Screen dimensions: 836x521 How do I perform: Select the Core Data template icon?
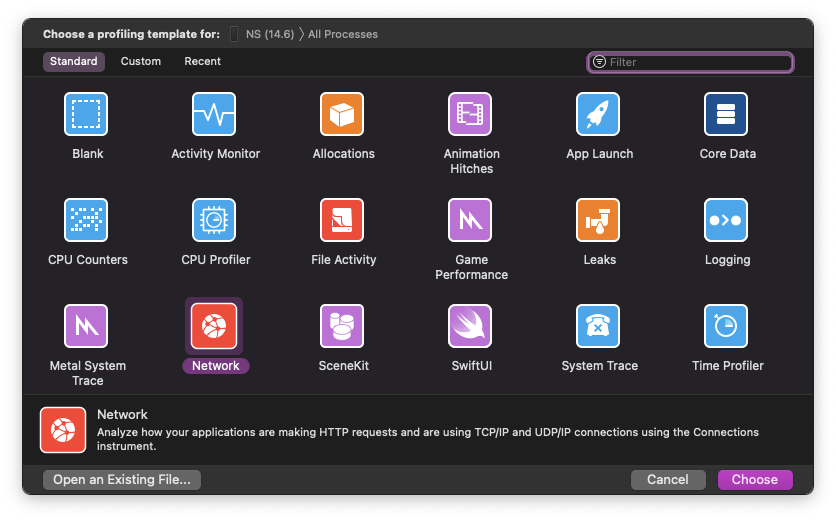[726, 114]
